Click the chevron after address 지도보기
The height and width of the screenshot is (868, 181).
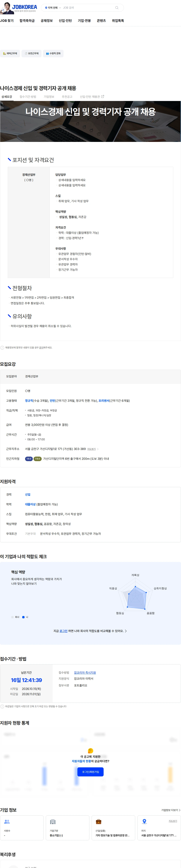(x=98, y=449)
